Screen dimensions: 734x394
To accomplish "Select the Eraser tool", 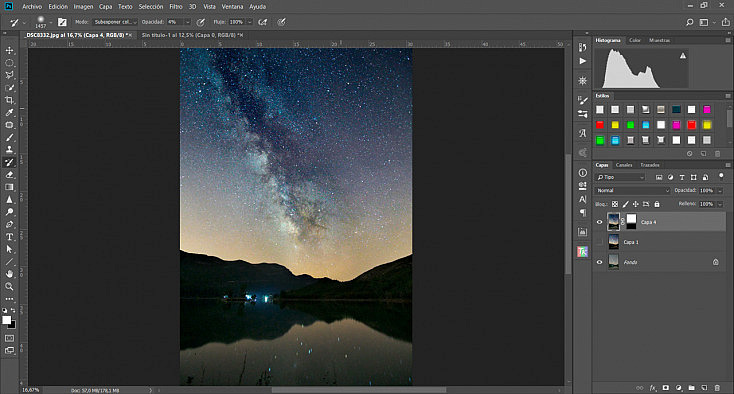I will tap(9, 175).
